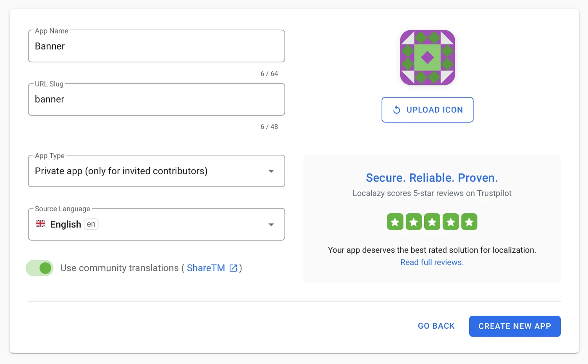
Task: Click the refresh arrow in Upload Icon
Action: click(396, 110)
